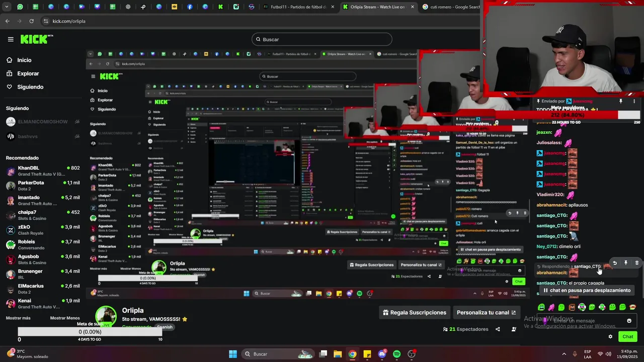
Task: Open bashvvs followed channel
Action: [x=43, y=136]
